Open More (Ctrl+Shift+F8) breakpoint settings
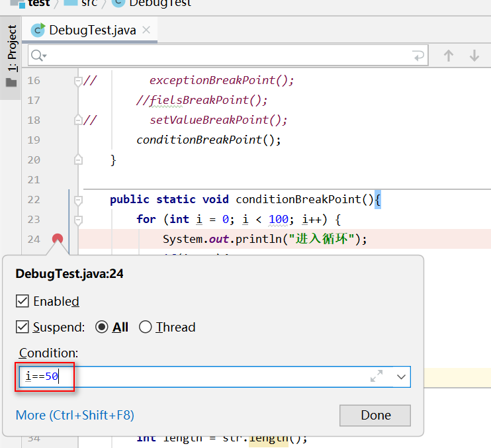The width and height of the screenshot is (491, 448). tap(75, 415)
